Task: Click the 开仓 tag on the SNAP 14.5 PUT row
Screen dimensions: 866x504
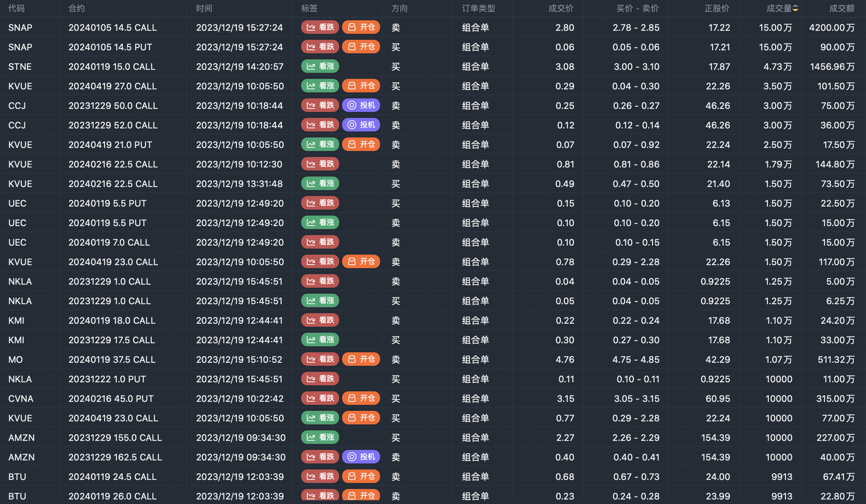Action: [x=361, y=47]
